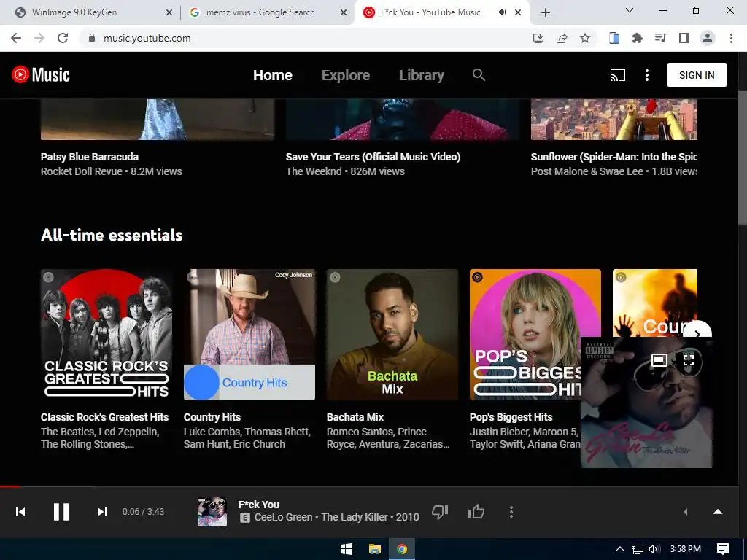Dislike the song F*ck You
The width and height of the screenshot is (747, 560).
[440, 512]
